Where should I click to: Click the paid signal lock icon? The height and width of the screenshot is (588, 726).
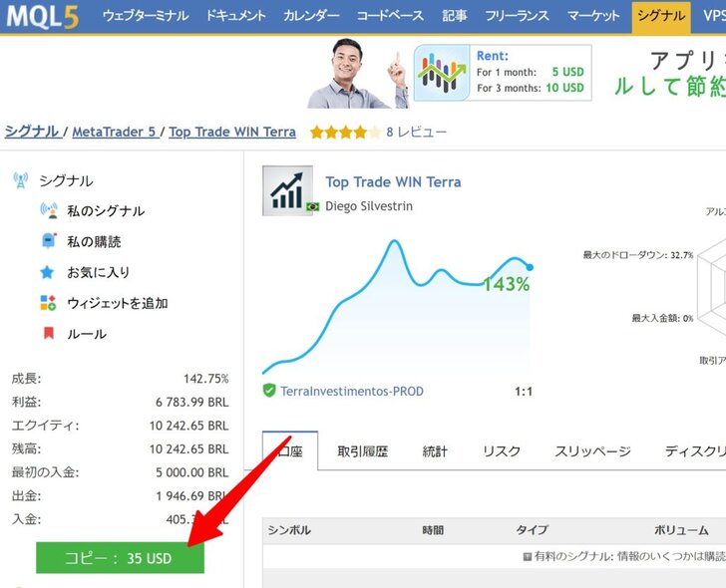click(527, 556)
